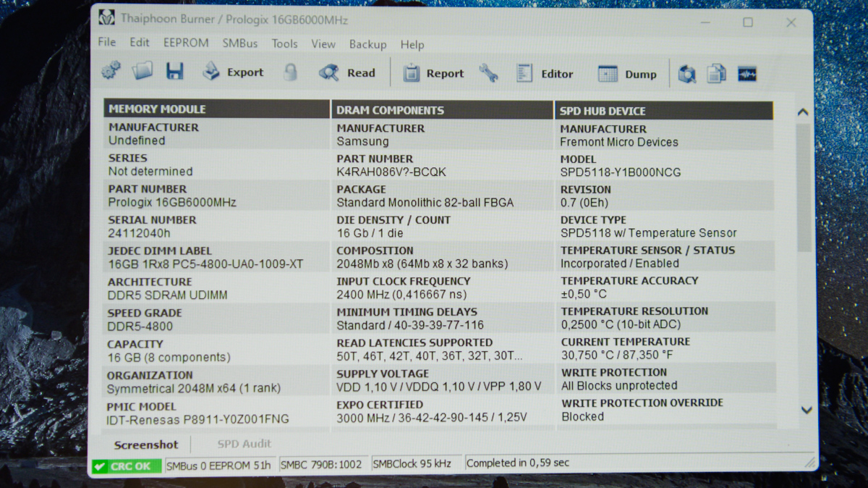Click DRAM part number K4RAH086V?-BCQK

coord(391,172)
